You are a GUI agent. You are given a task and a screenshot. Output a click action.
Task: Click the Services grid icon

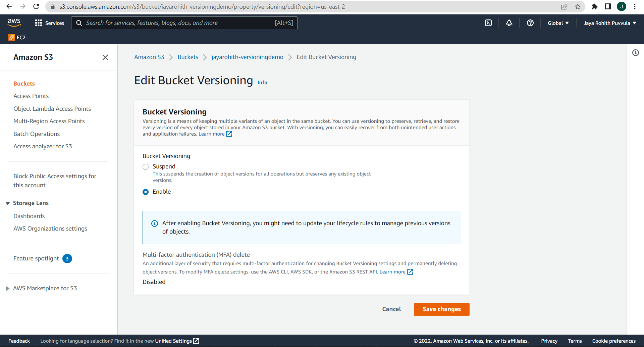pyautogui.click(x=39, y=23)
